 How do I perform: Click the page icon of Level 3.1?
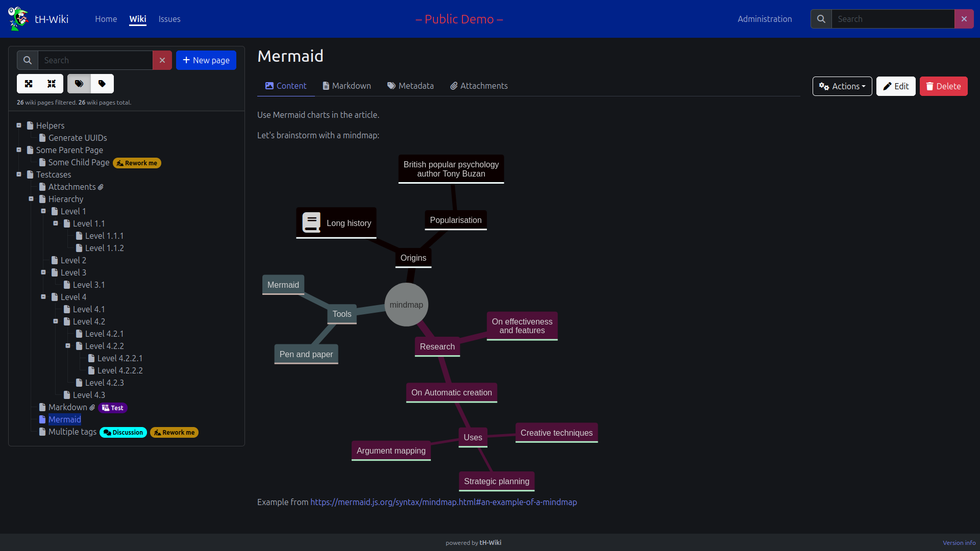(x=67, y=285)
